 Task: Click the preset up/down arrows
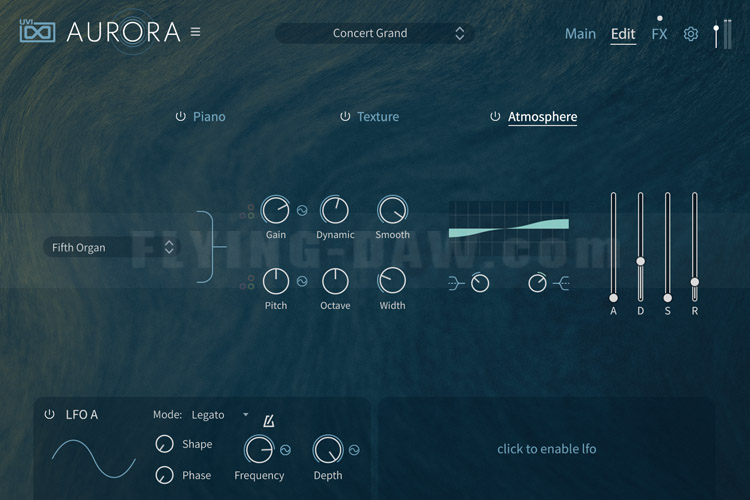click(460, 33)
